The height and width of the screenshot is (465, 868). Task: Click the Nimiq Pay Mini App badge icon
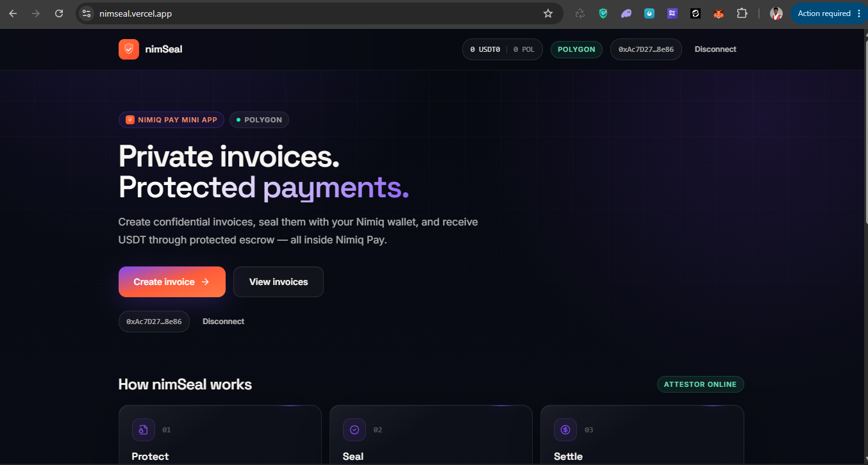pyautogui.click(x=130, y=120)
